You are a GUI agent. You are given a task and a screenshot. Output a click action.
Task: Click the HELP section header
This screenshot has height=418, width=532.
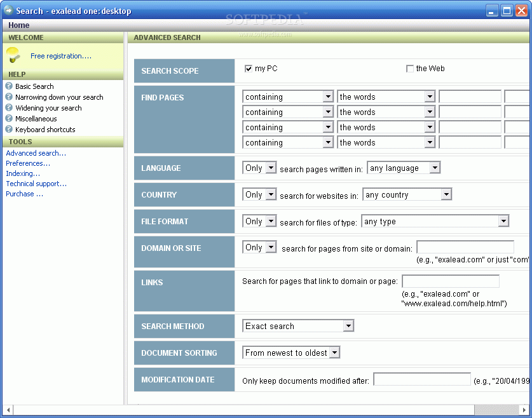(63, 74)
